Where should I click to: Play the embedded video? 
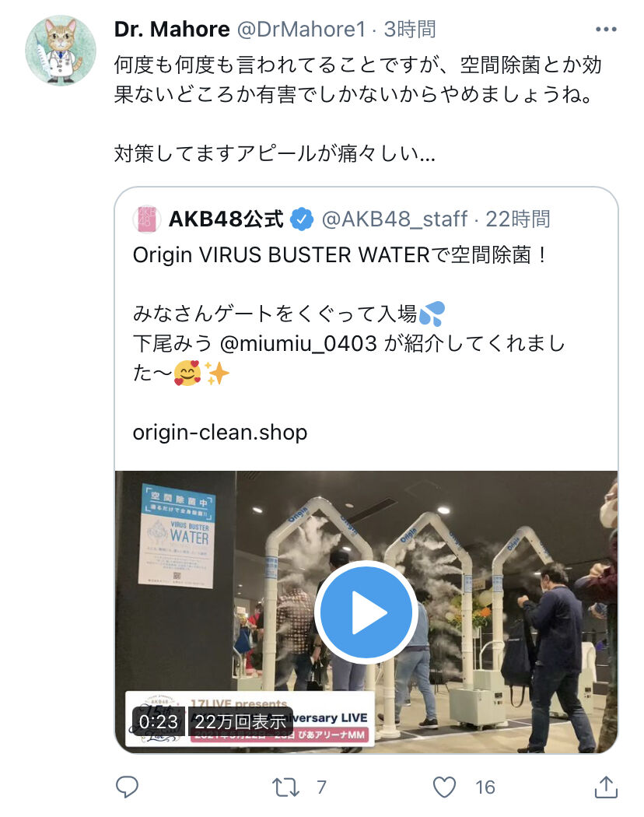point(366,612)
